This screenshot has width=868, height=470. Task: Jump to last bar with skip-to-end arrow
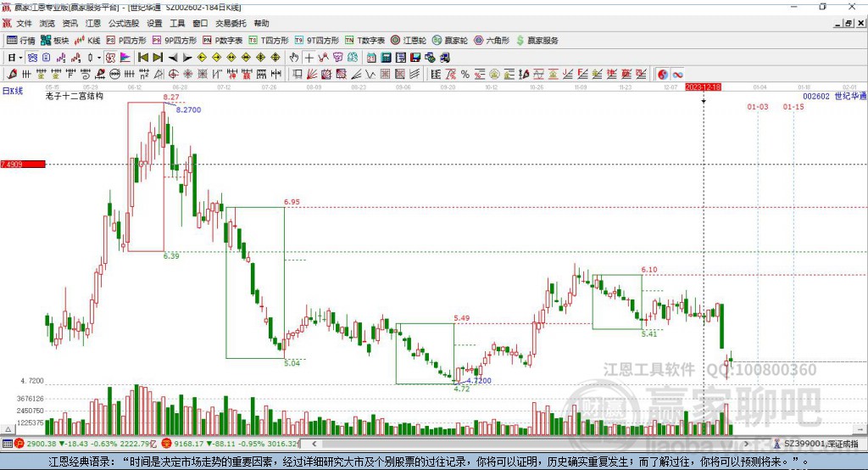point(158,58)
